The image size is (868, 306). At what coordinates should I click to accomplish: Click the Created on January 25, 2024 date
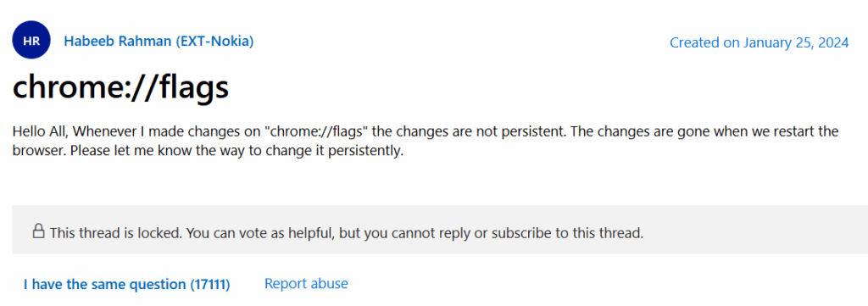pyautogui.click(x=759, y=42)
